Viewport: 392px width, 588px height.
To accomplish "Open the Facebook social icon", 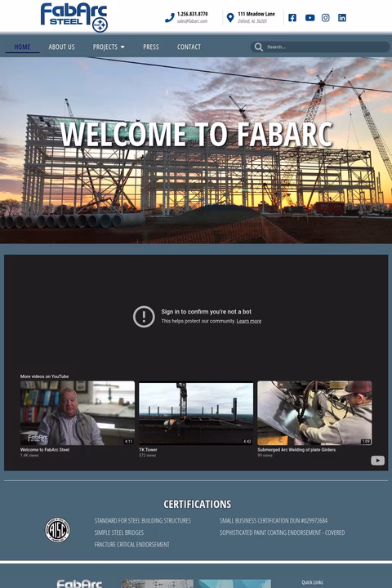I will pyautogui.click(x=292, y=18).
